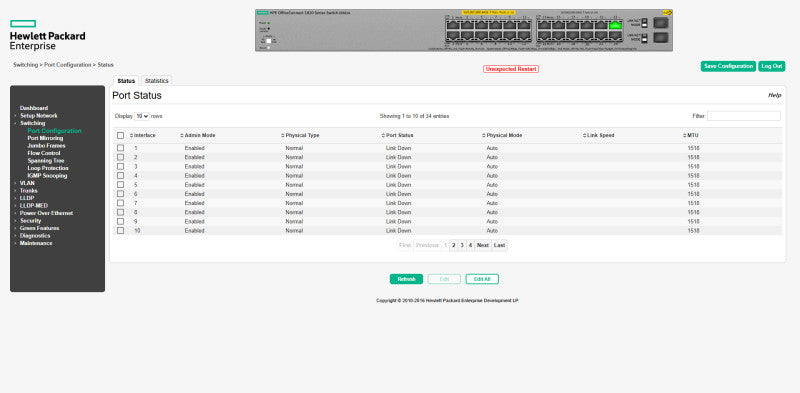
Task: Expand the Setup Network menu
Action: (39, 116)
